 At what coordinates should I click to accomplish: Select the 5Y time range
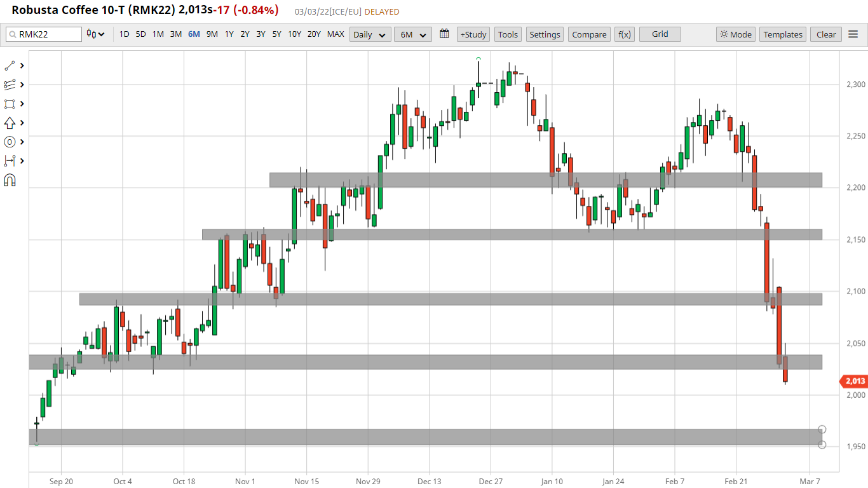(x=276, y=34)
